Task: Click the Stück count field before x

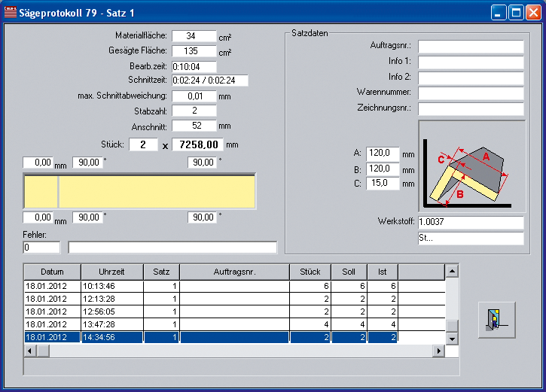Action: point(143,144)
